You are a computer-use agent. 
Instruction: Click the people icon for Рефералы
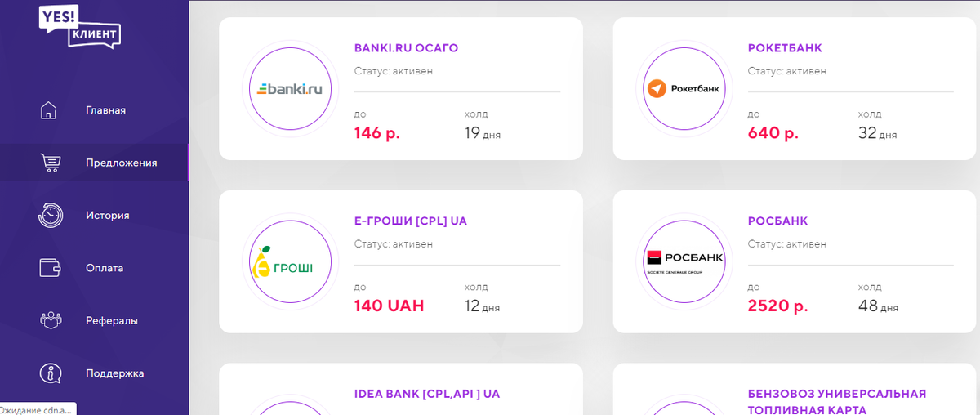coord(50,320)
